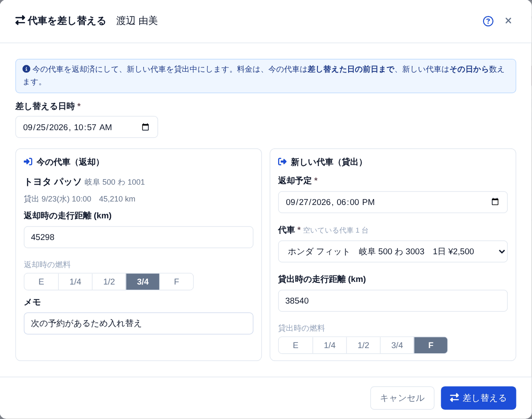Open the help question mark icon
This screenshot has height=419, width=532.
coord(488,21)
